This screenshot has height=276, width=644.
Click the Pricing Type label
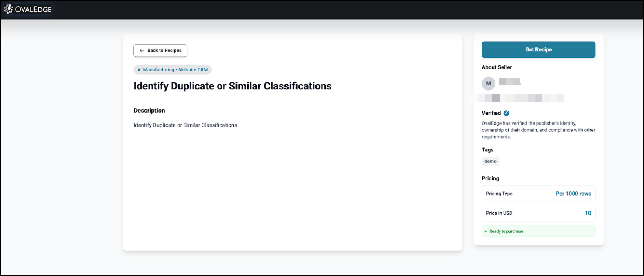tap(499, 194)
